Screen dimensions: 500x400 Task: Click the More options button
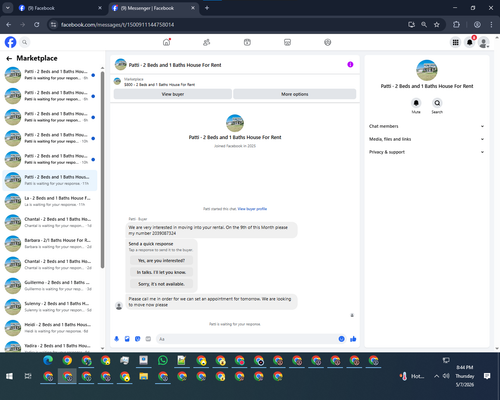click(295, 94)
